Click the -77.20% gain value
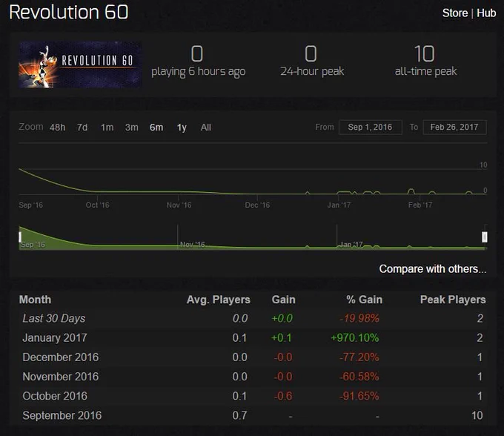504x436 pixels. point(359,357)
